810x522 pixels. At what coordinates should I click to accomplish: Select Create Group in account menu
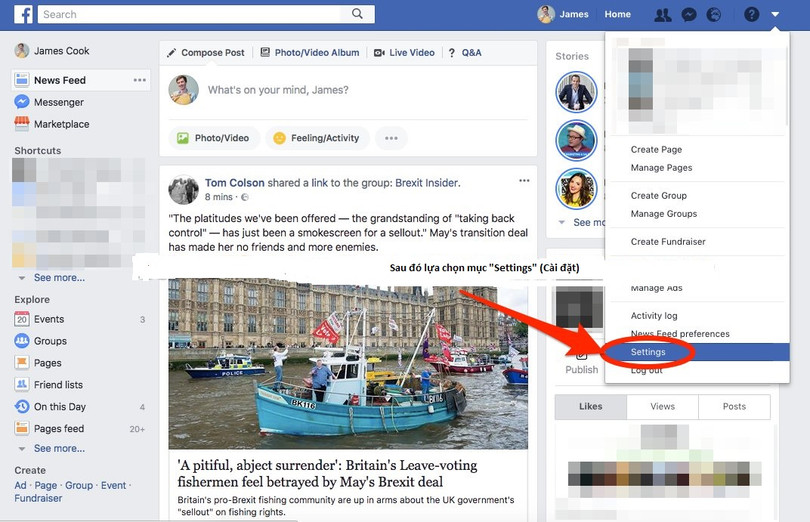(659, 195)
